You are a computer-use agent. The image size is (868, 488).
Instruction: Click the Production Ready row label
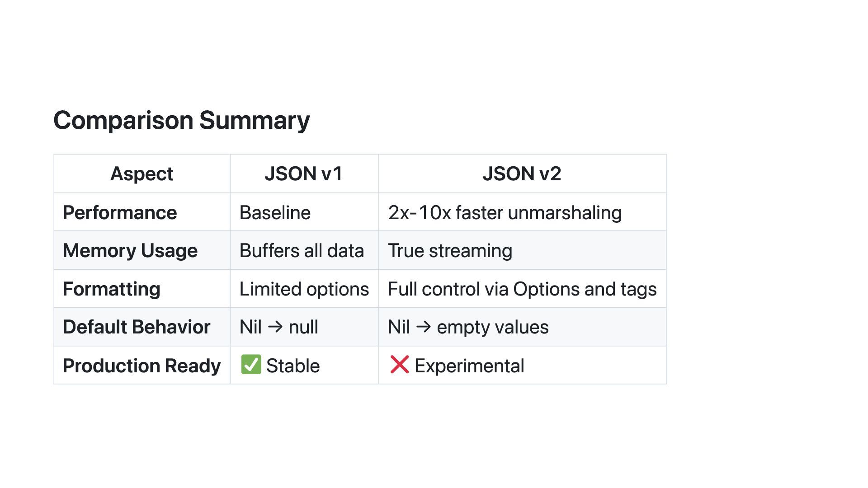pos(142,366)
